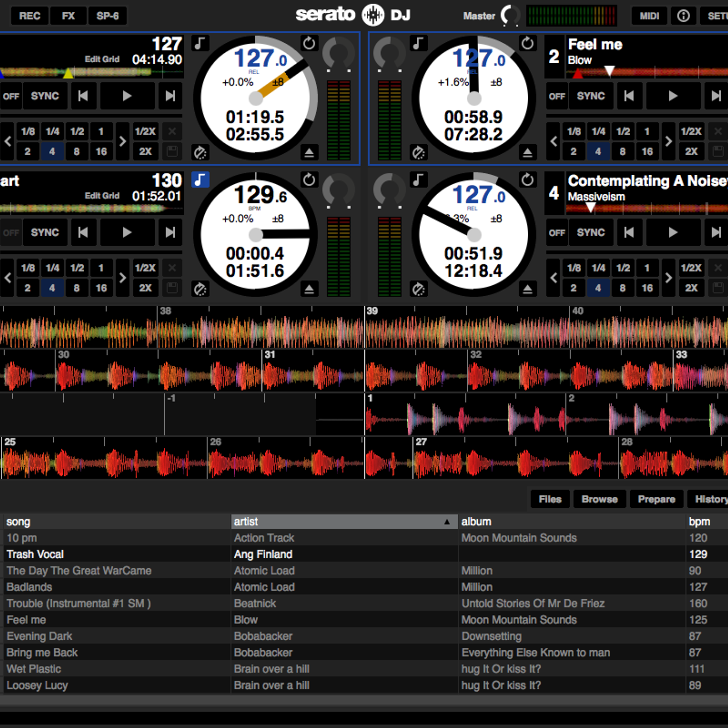Open the FX panel
The image size is (728, 728).
68,16
